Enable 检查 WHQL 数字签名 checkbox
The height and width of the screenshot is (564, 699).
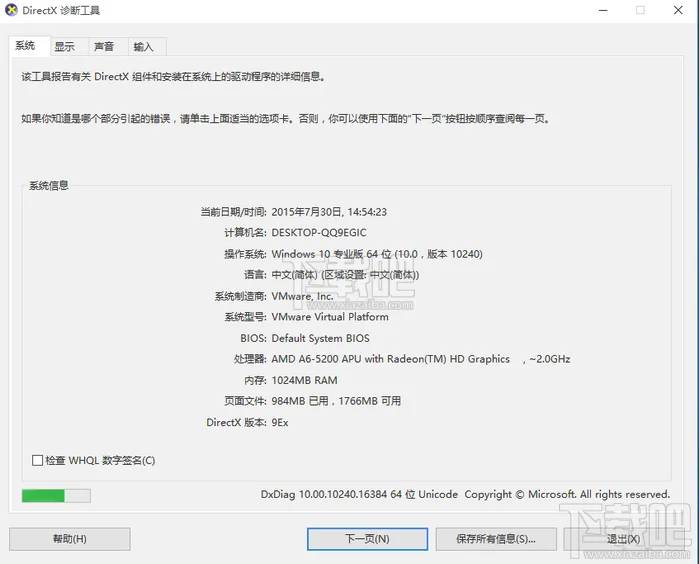[37, 460]
